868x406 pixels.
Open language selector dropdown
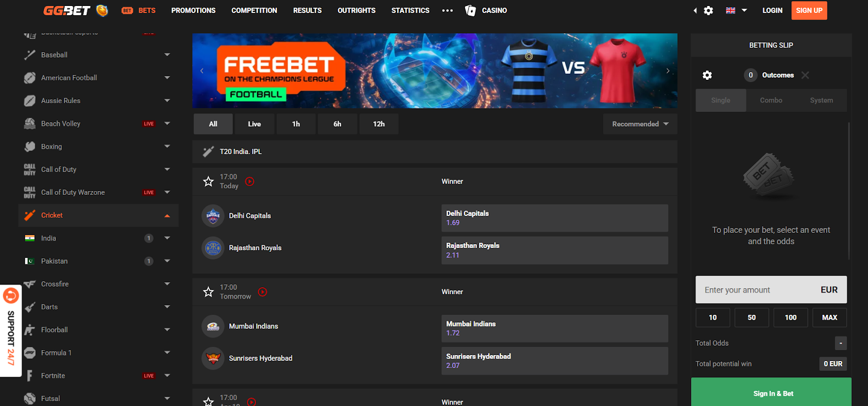tap(737, 10)
